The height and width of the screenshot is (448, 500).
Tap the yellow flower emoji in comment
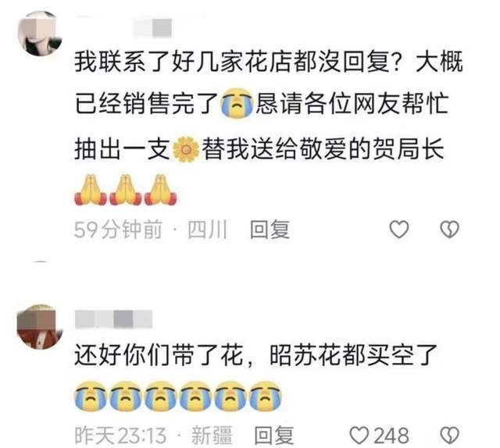pyautogui.click(x=186, y=149)
